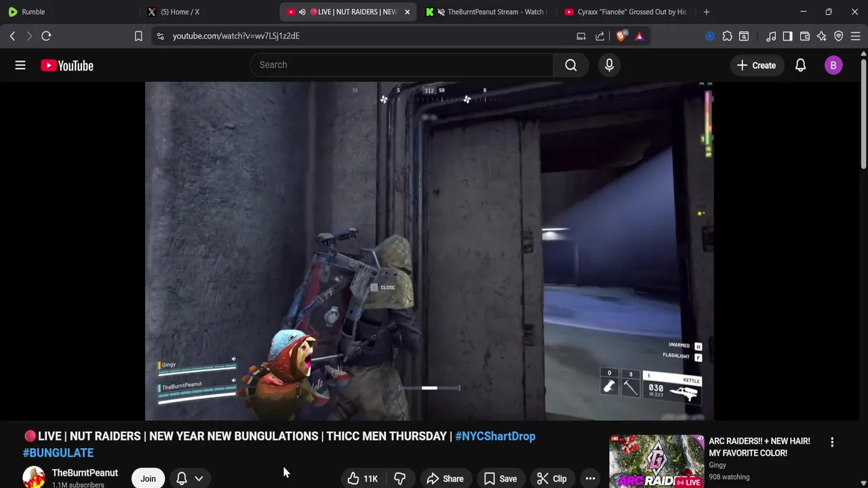Open account menu avatar B
The height and width of the screenshot is (488, 868).
pyautogui.click(x=833, y=65)
